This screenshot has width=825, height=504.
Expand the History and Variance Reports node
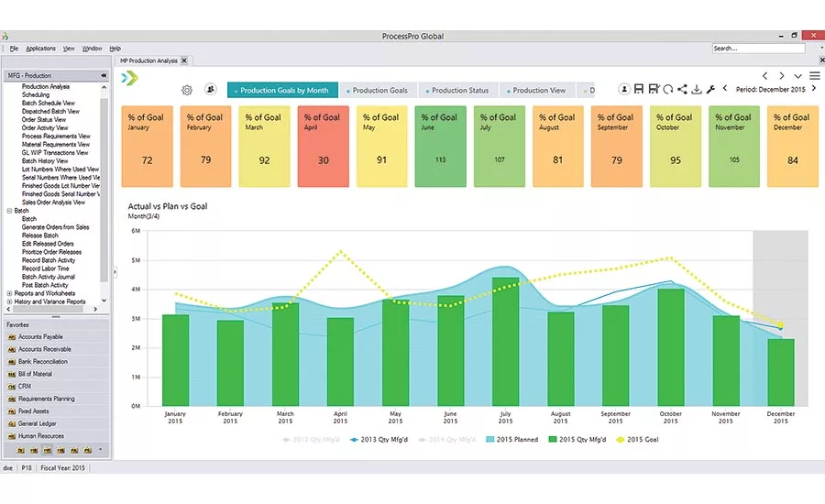point(9,302)
